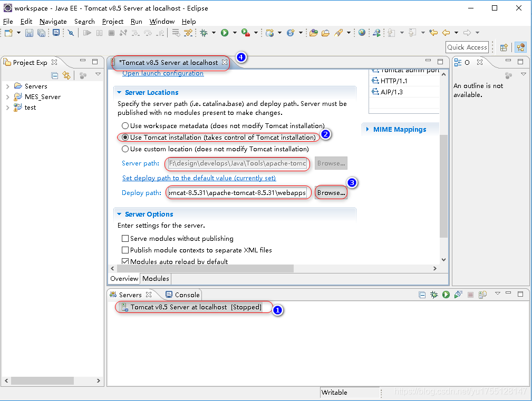The width and height of the screenshot is (532, 401).
Task: Switch to the Console tab
Action: click(182, 295)
